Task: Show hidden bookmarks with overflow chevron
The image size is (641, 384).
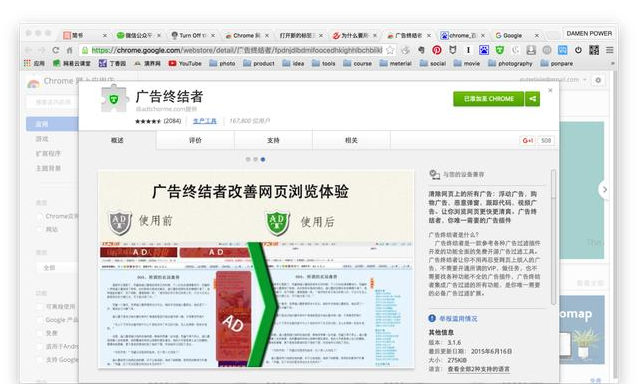Action: (x=612, y=63)
